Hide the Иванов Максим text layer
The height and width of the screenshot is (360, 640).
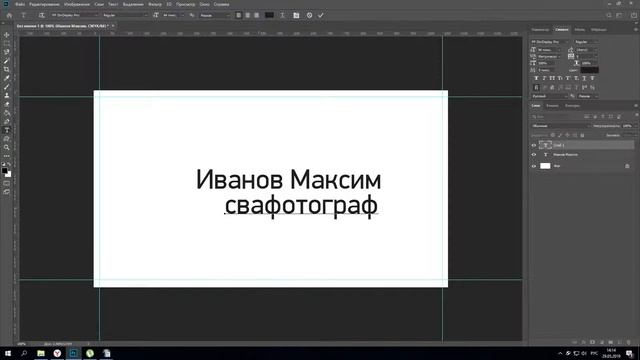(x=533, y=155)
